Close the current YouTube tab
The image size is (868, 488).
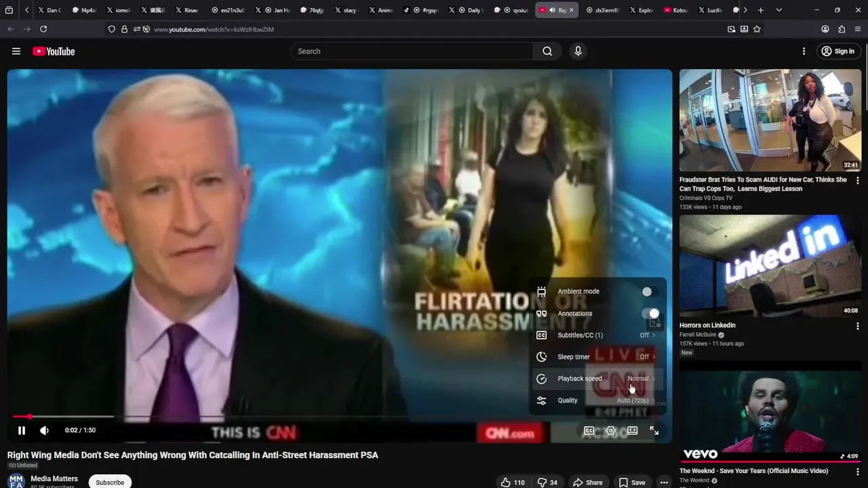tap(572, 10)
